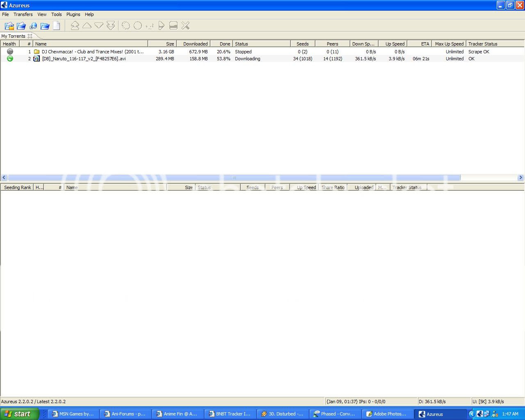Screen dimensions: 525x420
Task: Click the scroll right arrow of torrent list
Action: click(520, 178)
